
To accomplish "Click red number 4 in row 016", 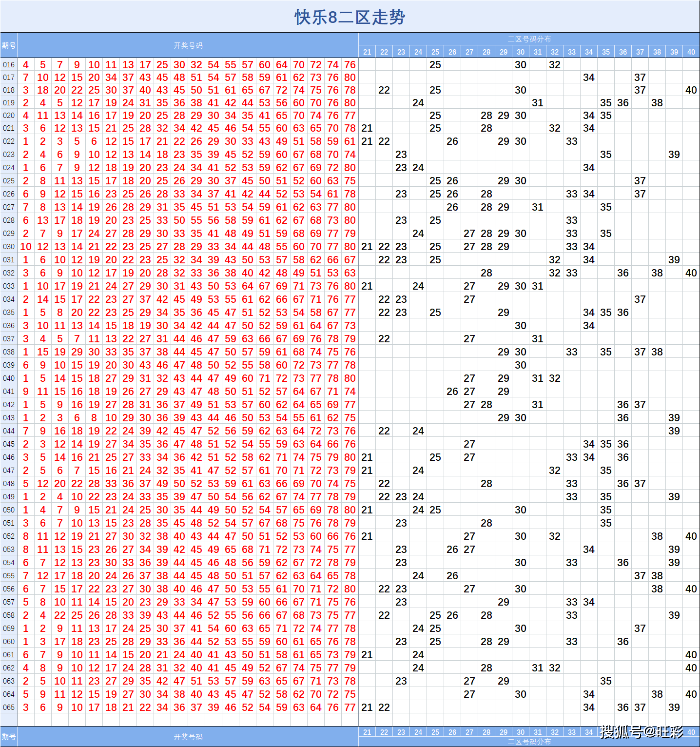I will 26,65.
